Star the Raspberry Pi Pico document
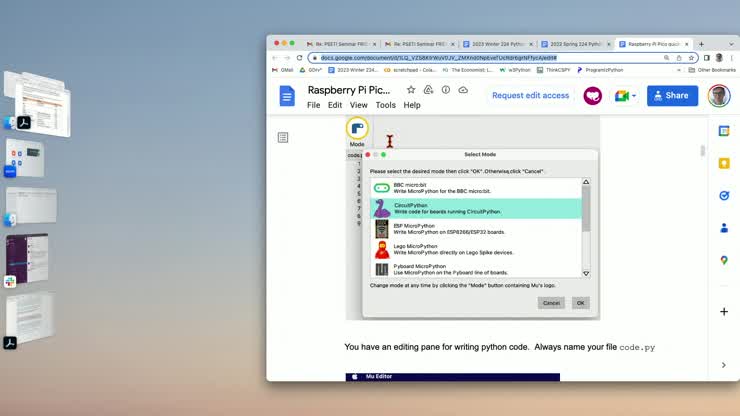 [411, 89]
